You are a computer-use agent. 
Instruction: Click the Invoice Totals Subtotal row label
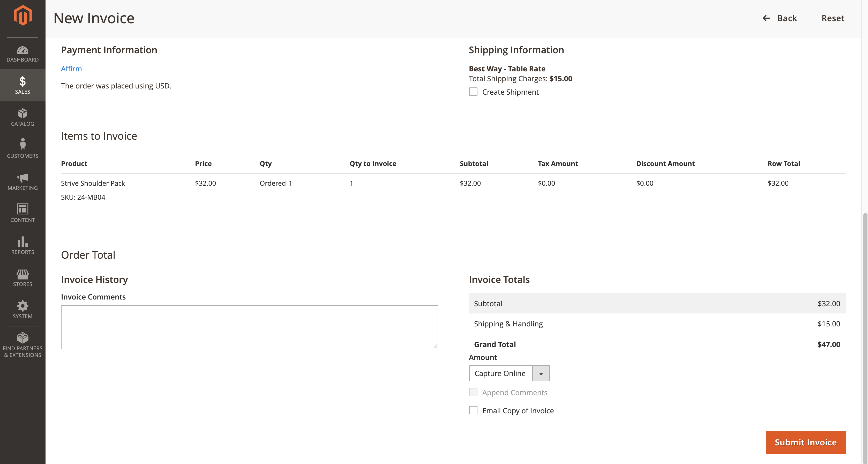tap(488, 304)
